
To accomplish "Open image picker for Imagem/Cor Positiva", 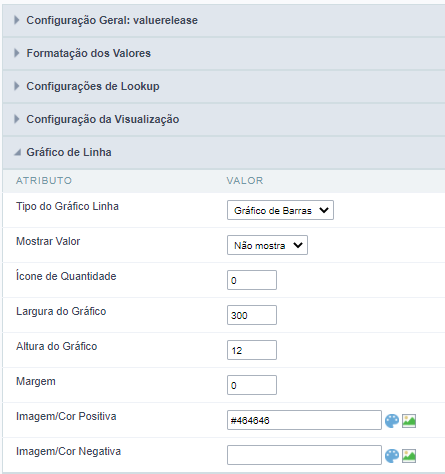I will click(x=409, y=421).
